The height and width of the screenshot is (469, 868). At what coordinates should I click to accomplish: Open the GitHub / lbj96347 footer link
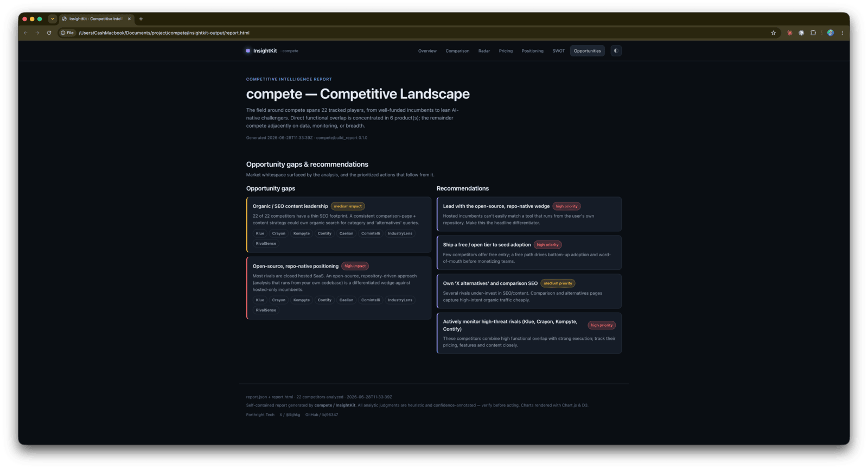(x=322, y=415)
